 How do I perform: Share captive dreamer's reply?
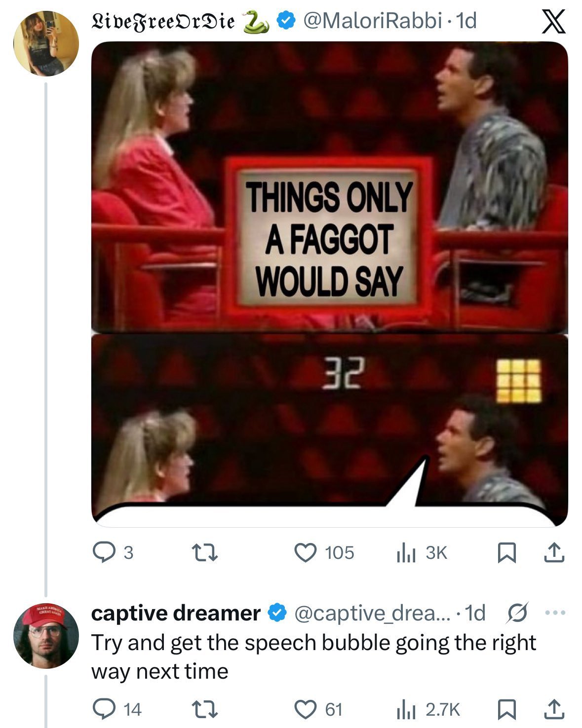tap(553, 710)
